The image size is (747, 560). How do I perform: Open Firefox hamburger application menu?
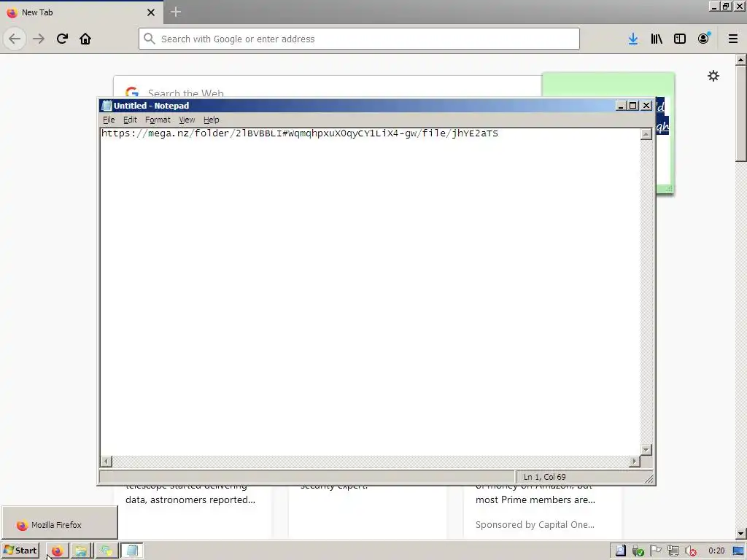coord(733,39)
